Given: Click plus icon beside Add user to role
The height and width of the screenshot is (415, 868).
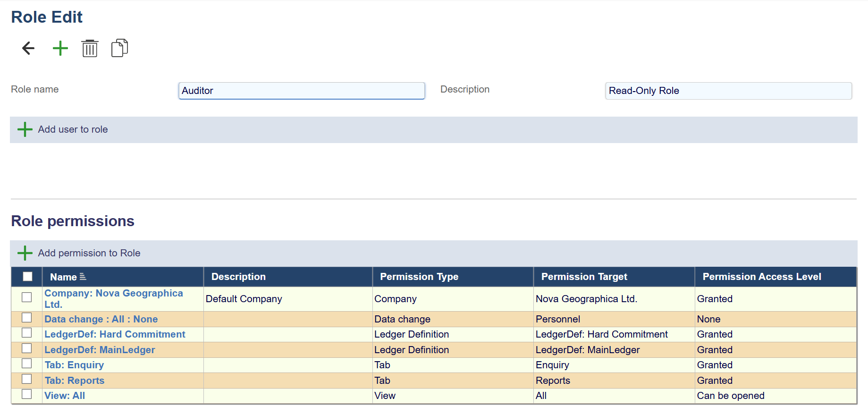Looking at the screenshot, I should [25, 129].
